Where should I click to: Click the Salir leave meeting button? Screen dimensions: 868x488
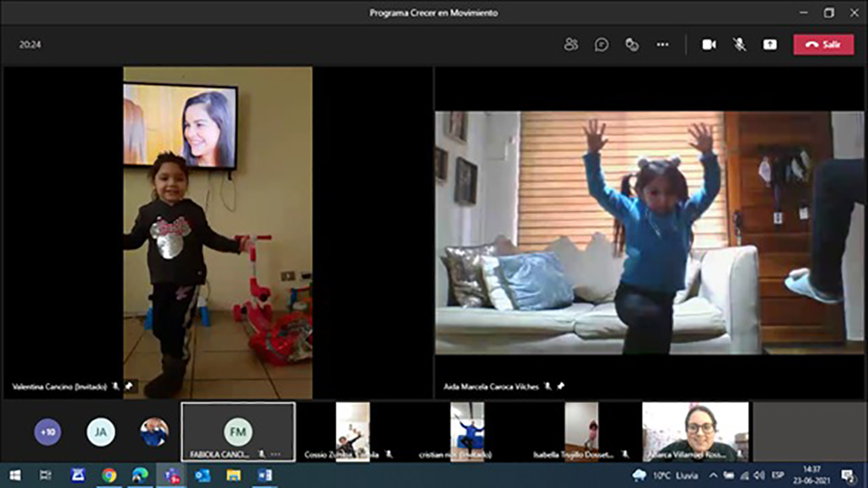click(823, 44)
